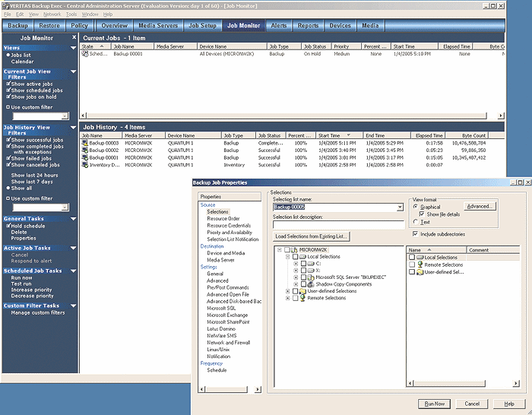Viewport: 532px width, 415px height.
Task: Close the Job Monitor side pane
Action: (74, 37)
